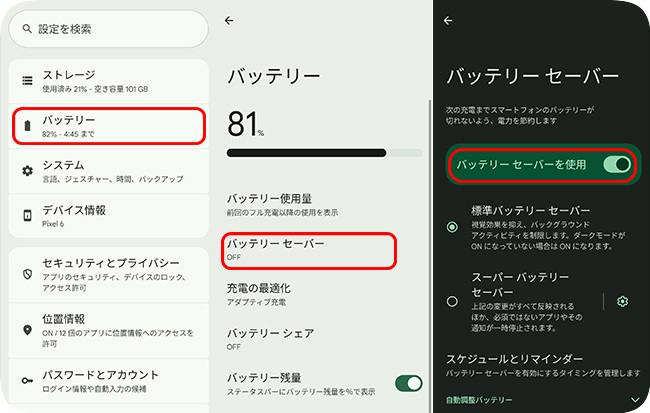Viewport: 650px width, 413px height.
Task: Click the Pixel 6 device name text
Action: pyautogui.click(x=53, y=224)
